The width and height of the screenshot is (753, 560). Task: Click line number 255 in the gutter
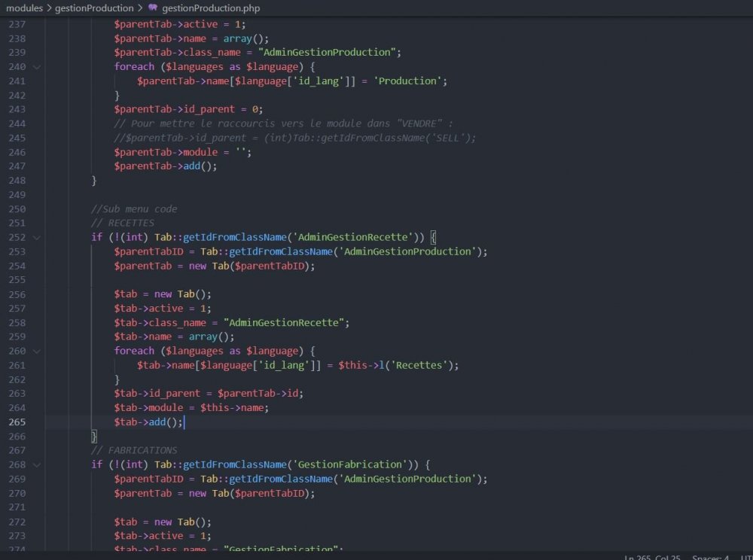click(17, 280)
